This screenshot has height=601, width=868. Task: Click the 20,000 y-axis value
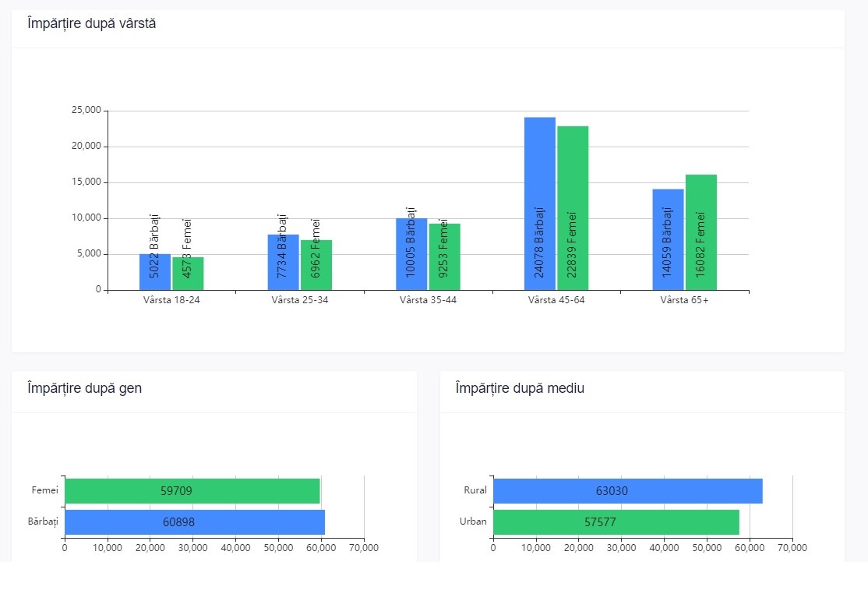click(86, 147)
